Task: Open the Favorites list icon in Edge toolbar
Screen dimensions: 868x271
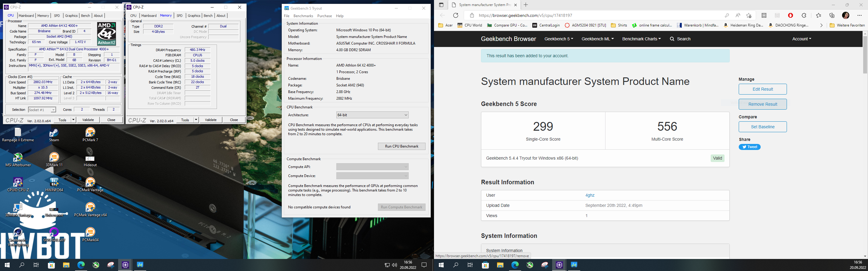Action: point(819,15)
